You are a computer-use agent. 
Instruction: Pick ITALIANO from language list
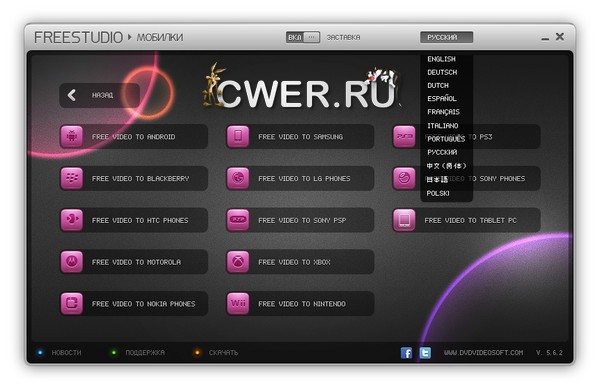443,126
